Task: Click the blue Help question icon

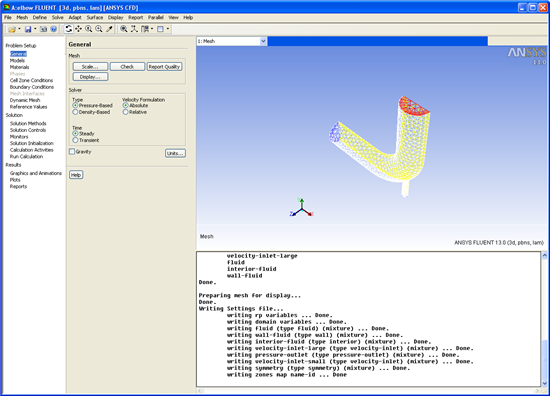Action: (x=53, y=29)
